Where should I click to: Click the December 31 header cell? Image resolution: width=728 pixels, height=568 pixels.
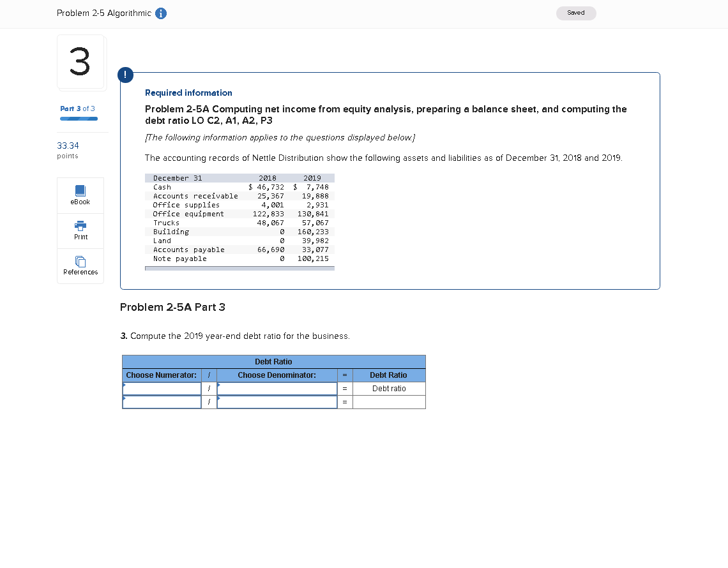tap(178, 178)
